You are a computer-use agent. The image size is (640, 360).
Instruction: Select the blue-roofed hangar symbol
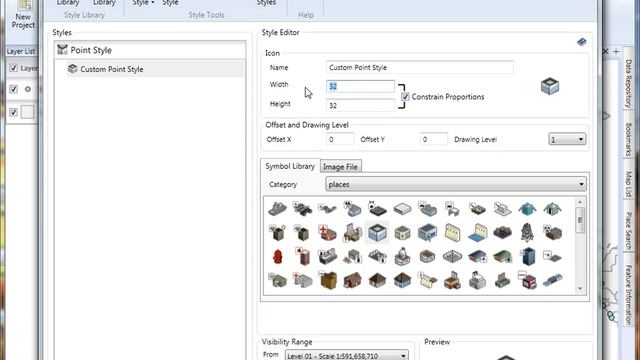[478, 257]
